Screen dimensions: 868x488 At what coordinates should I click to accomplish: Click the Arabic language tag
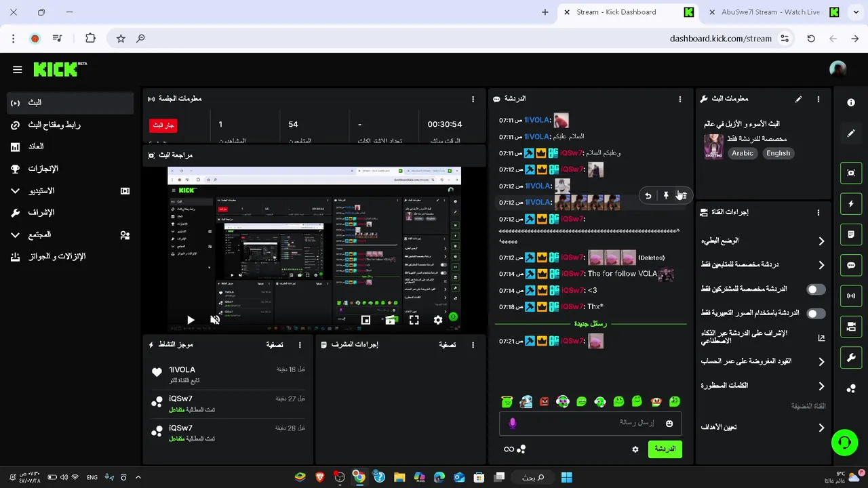(x=743, y=153)
